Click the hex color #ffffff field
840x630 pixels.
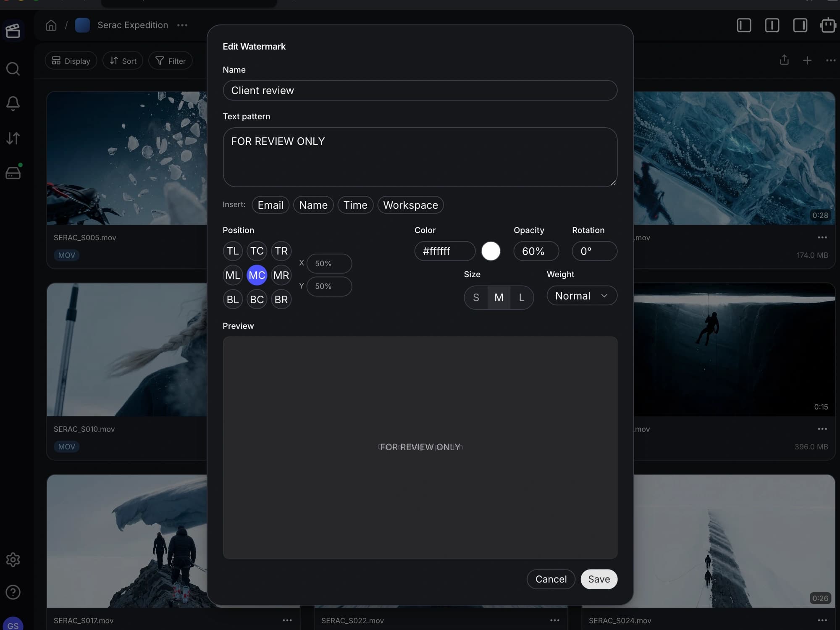point(445,251)
